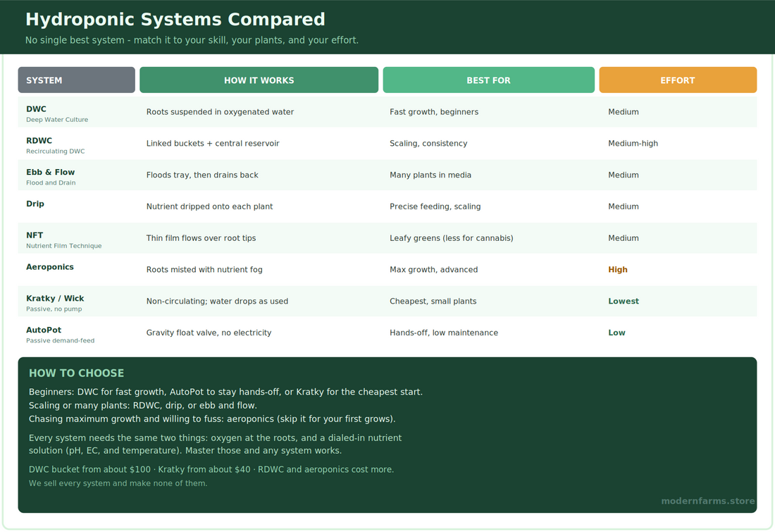Screen dimensions: 775x532
Task: Click the BEST FOR column header
Action: pyautogui.click(x=489, y=80)
